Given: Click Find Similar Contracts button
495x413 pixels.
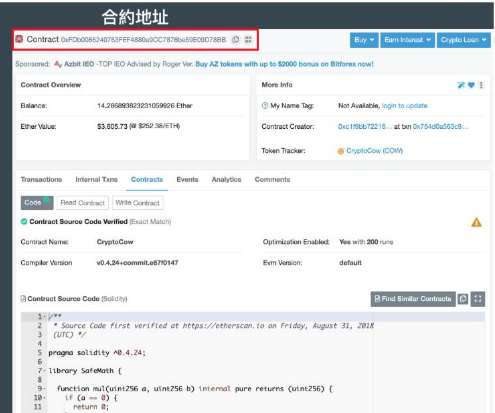Looking at the screenshot, I should pyautogui.click(x=413, y=299).
